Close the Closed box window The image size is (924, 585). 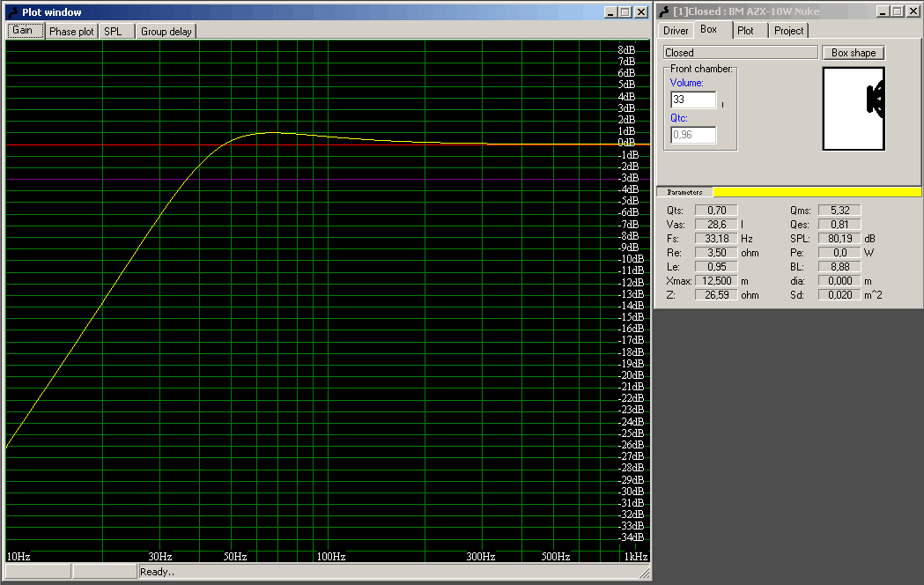coord(913,11)
